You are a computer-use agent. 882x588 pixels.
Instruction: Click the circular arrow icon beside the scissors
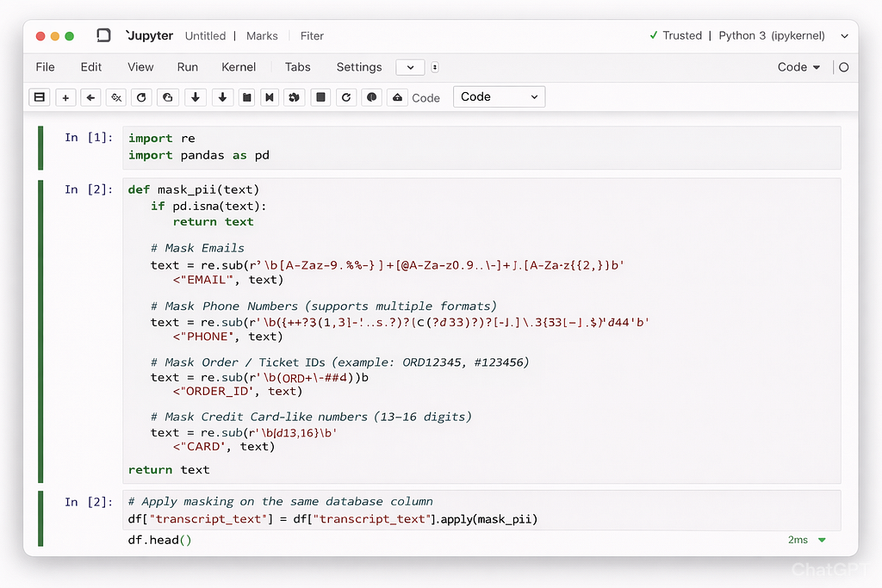coord(142,97)
